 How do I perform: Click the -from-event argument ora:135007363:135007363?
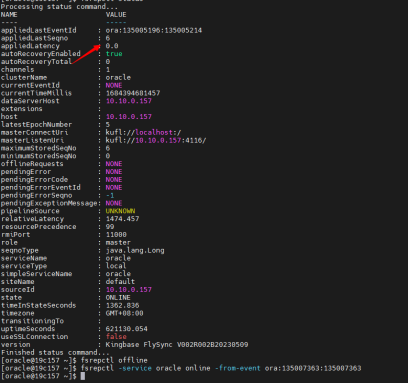313,368
